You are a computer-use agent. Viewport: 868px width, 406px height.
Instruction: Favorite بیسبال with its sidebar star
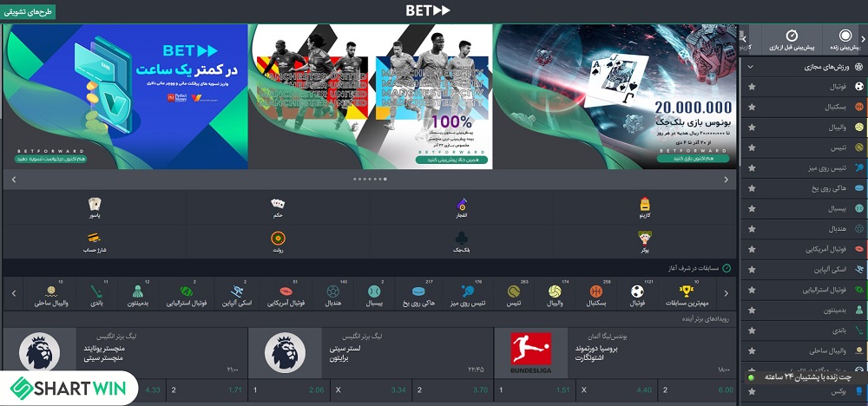coord(752,208)
